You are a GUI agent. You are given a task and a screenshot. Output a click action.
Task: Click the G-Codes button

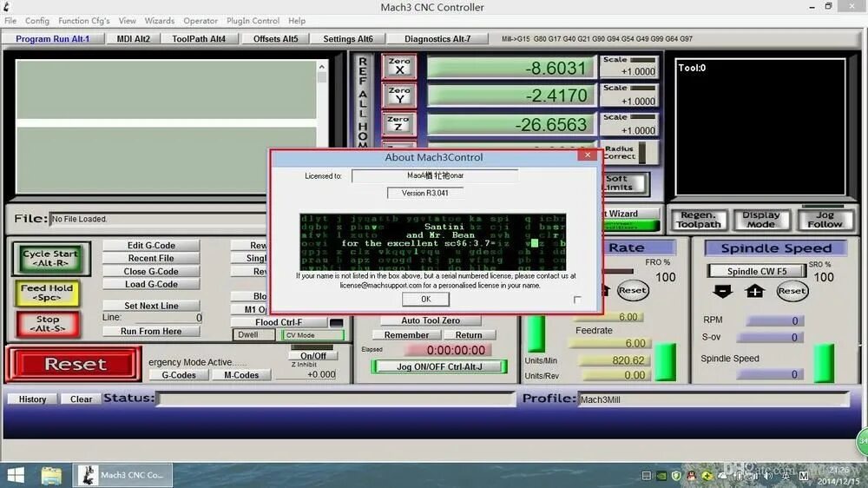[x=179, y=375]
